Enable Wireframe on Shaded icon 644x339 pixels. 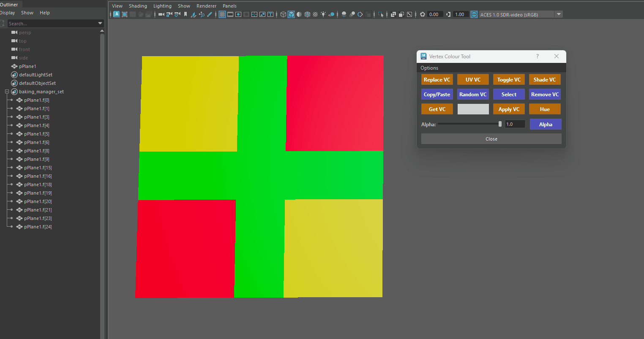click(x=307, y=14)
